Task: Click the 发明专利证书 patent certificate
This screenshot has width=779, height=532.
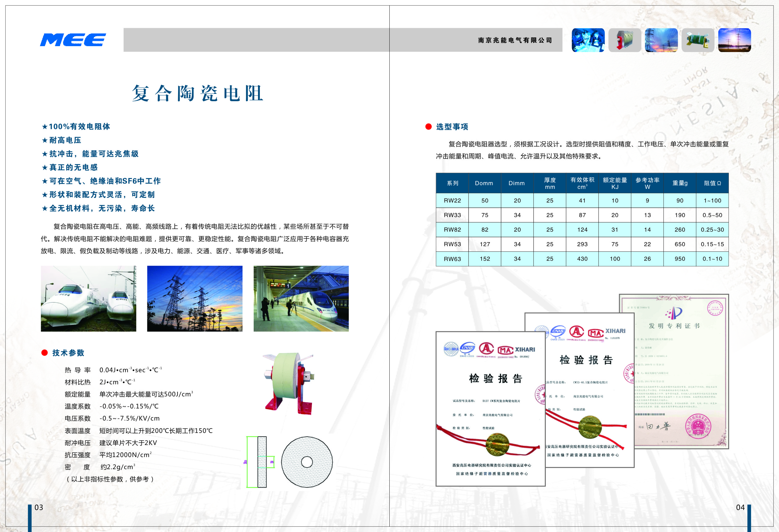Action: [x=681, y=368]
